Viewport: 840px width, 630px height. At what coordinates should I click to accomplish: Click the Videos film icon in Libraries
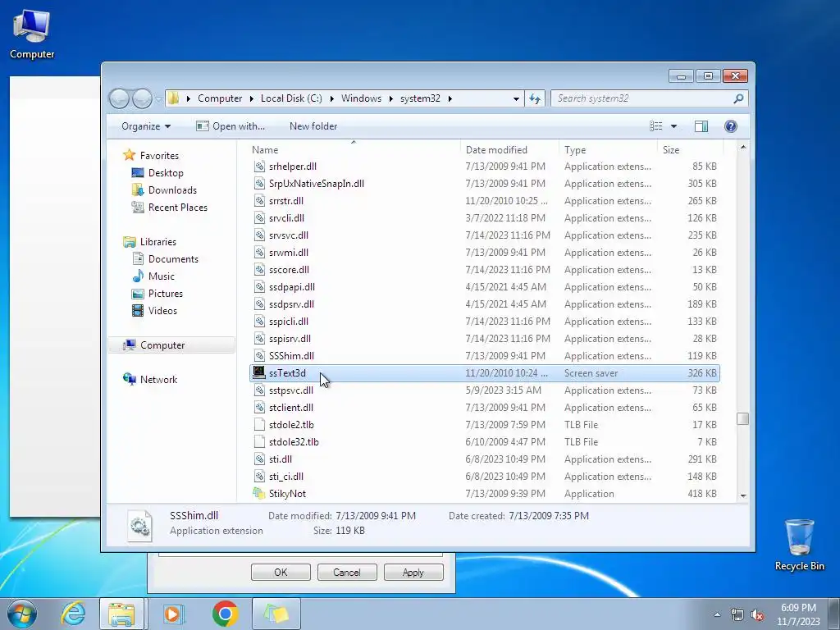[138, 311]
